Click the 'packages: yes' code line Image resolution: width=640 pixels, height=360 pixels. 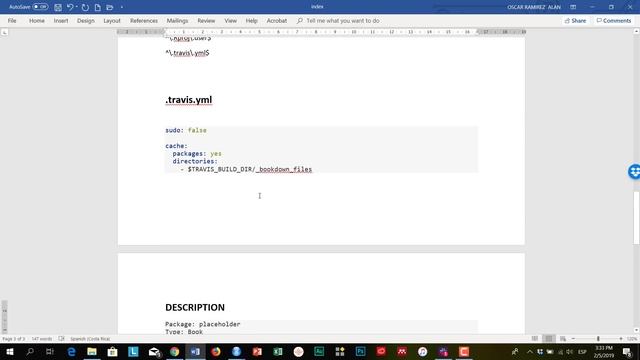pyautogui.click(x=197, y=153)
